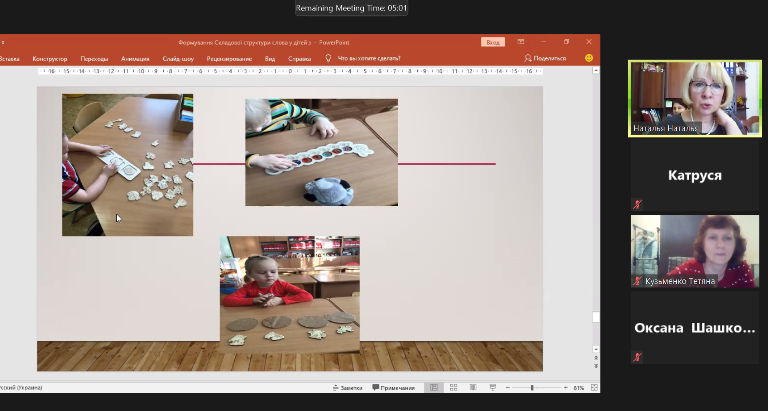Open the ribbon display options icon

[521, 42]
